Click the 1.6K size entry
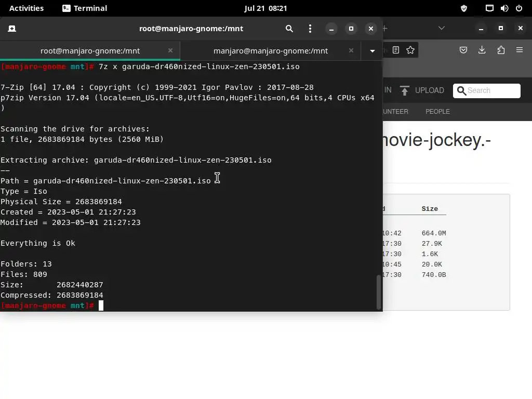Screen dimensions: 532x399 [x=430, y=254]
